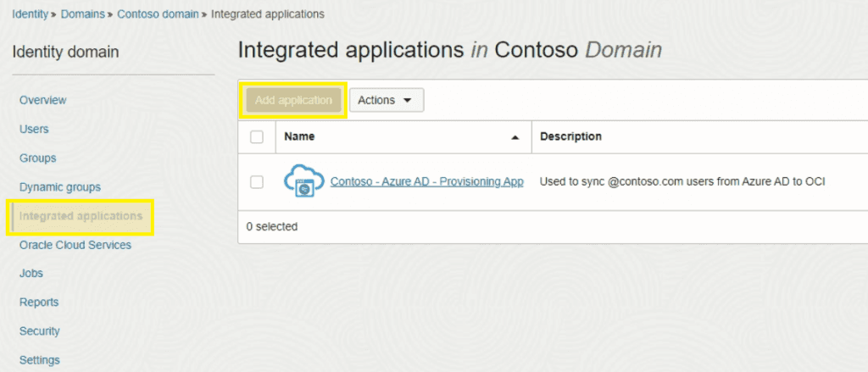Open Overview in Identity domain sidebar

click(x=42, y=100)
